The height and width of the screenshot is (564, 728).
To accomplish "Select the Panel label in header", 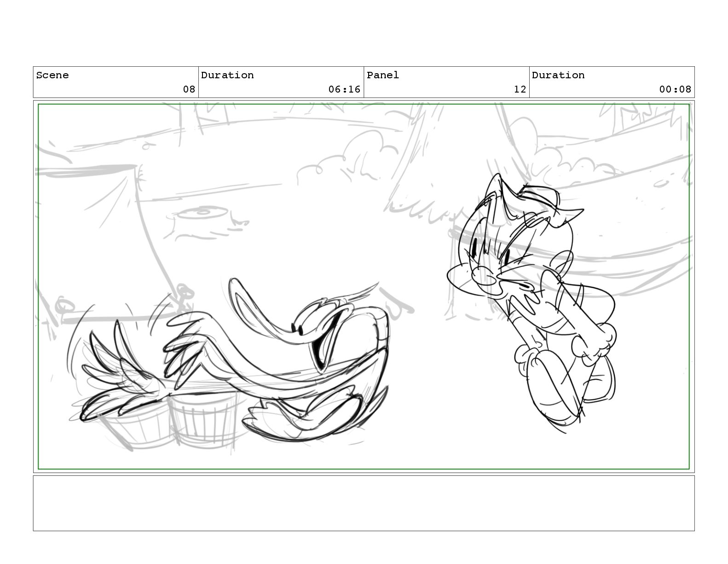I will tap(383, 75).
